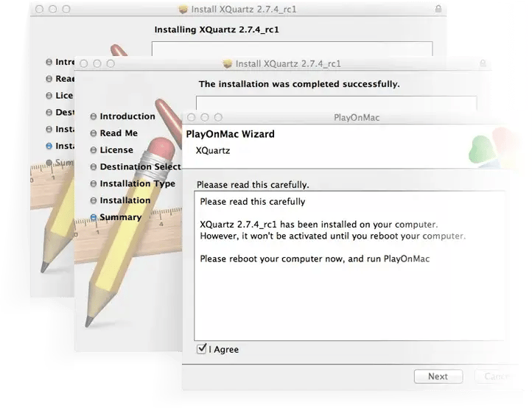Click inside the XQuartz notice text box
The width and height of the screenshot is (532, 408).
[x=349, y=266]
